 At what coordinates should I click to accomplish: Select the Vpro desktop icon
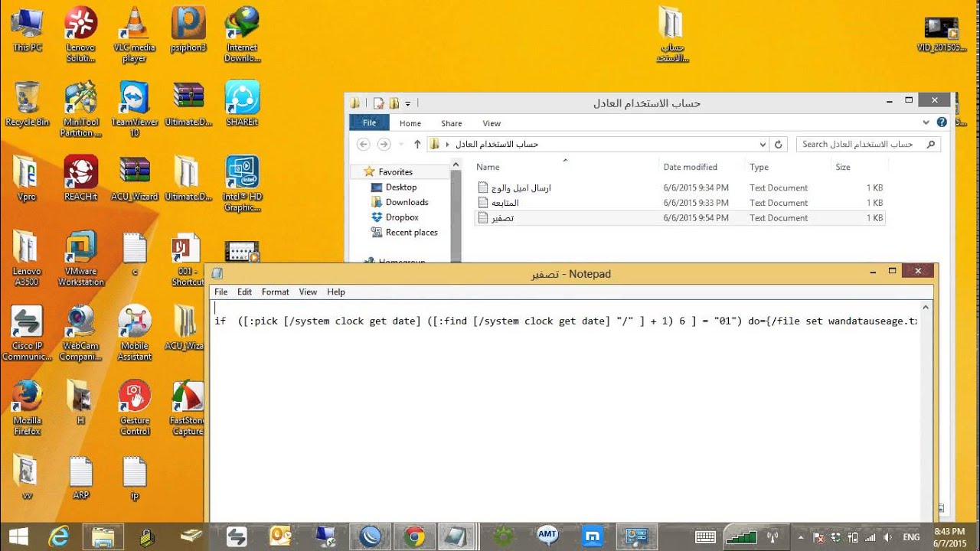pos(28,179)
